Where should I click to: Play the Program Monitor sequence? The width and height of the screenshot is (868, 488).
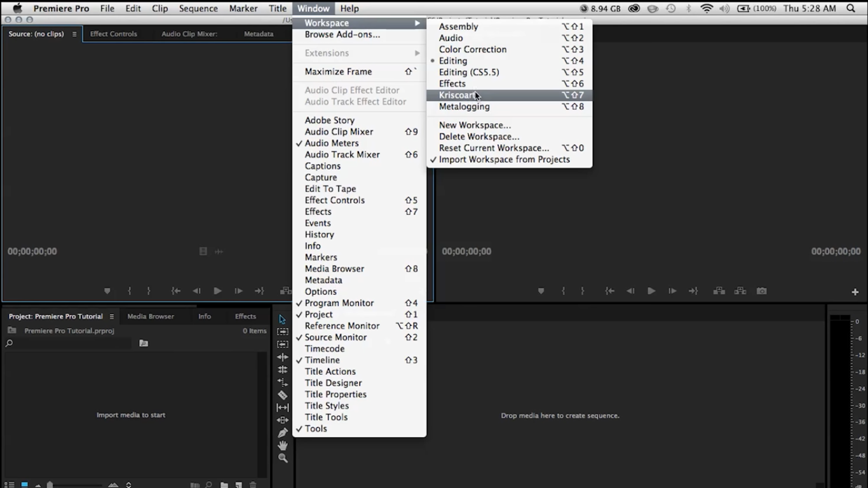coord(651,291)
